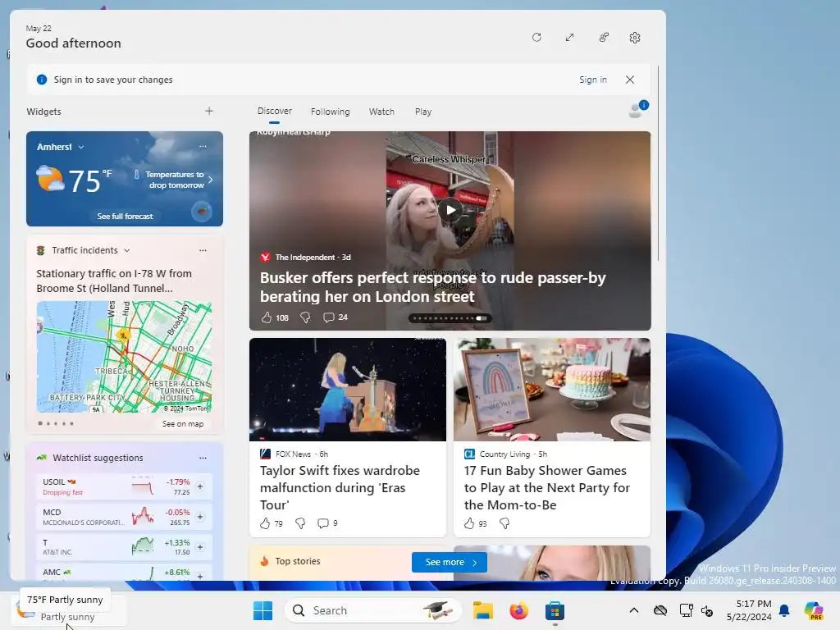
Task: Expand the widgets board to full view
Action: click(569, 38)
